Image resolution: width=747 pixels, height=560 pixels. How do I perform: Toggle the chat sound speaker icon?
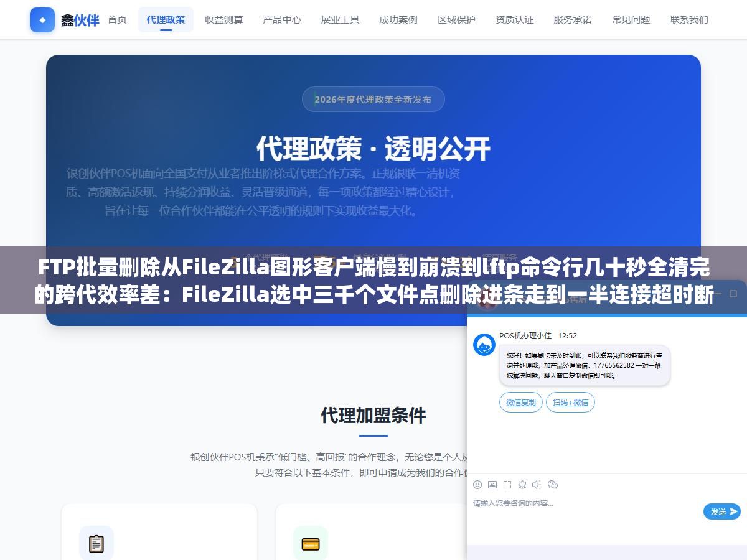coord(537,485)
